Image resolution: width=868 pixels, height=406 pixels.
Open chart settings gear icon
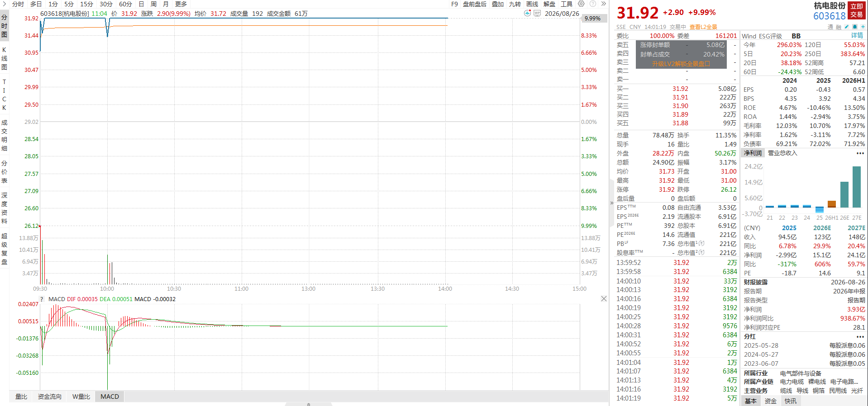click(x=581, y=4)
